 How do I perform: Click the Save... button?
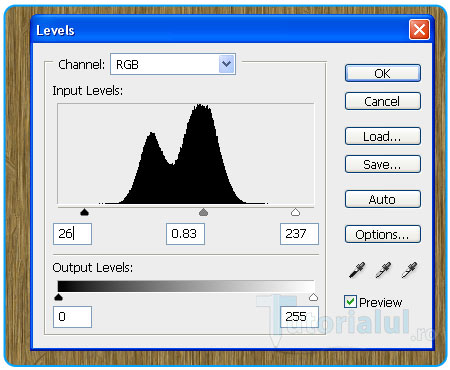click(x=383, y=164)
